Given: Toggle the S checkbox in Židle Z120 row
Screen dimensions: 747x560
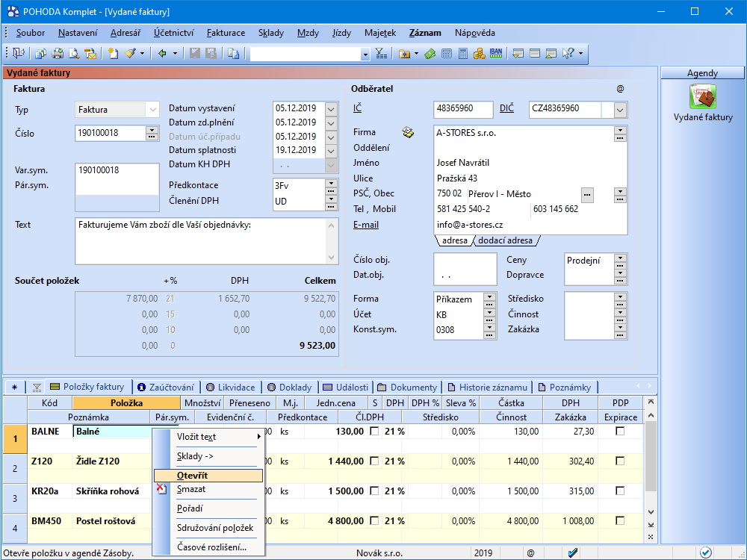Looking at the screenshot, I should 374,461.
